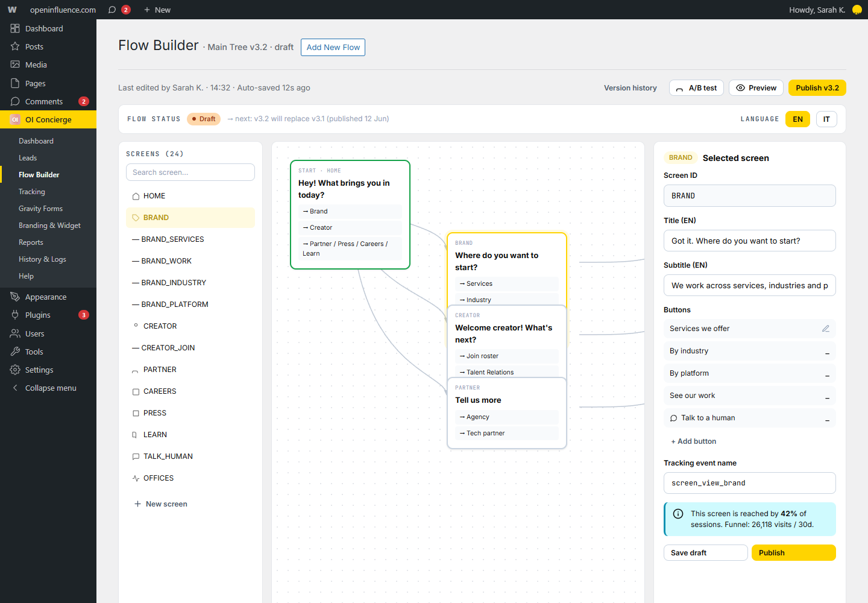
Task: Switch language to EN
Action: (797, 119)
